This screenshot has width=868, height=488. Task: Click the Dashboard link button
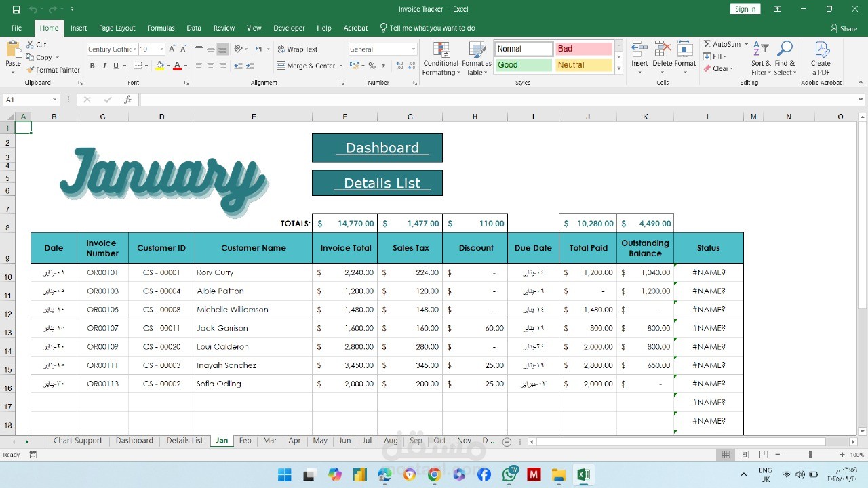377,148
